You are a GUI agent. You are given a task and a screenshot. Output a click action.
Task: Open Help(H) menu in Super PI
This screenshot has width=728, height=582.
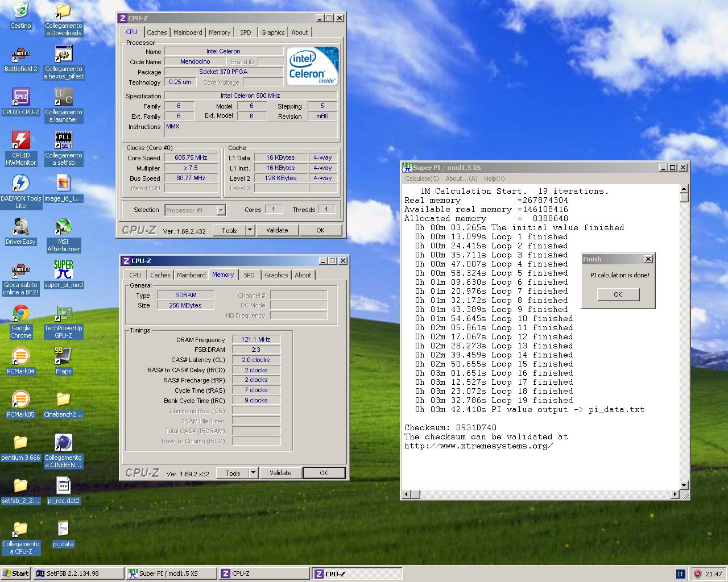click(x=494, y=178)
